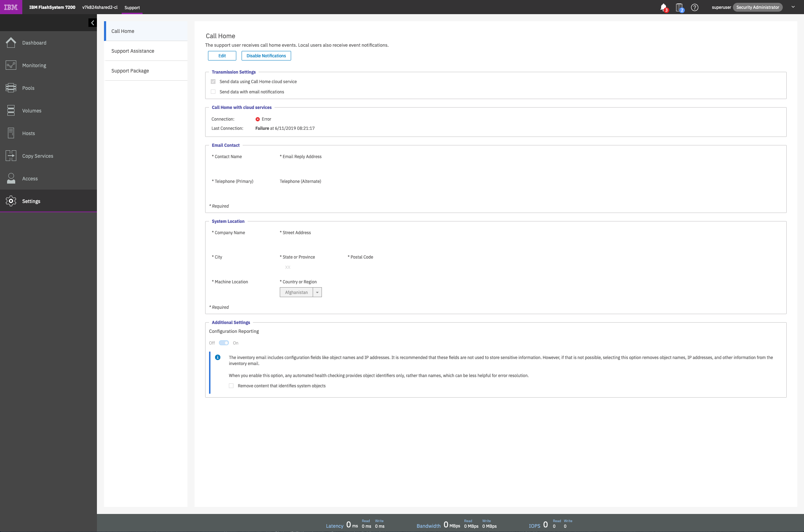Click the Dashboard house icon
The height and width of the screenshot is (532, 804).
(x=11, y=42)
